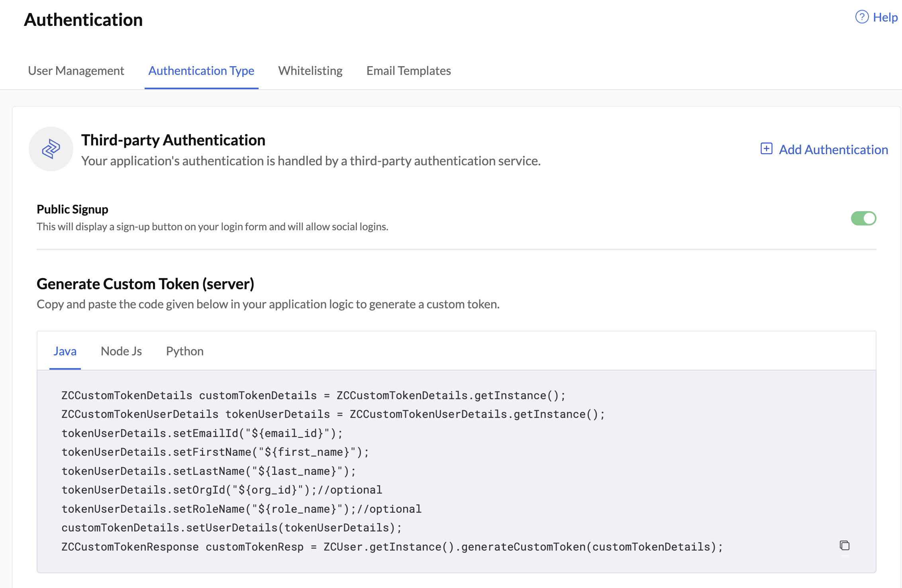Open the Whitelisting tab
Image resolution: width=902 pixels, height=588 pixels.
[310, 71]
